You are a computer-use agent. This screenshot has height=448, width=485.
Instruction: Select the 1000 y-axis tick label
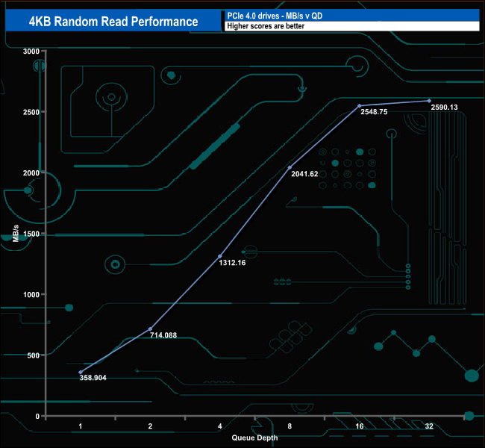coord(31,294)
